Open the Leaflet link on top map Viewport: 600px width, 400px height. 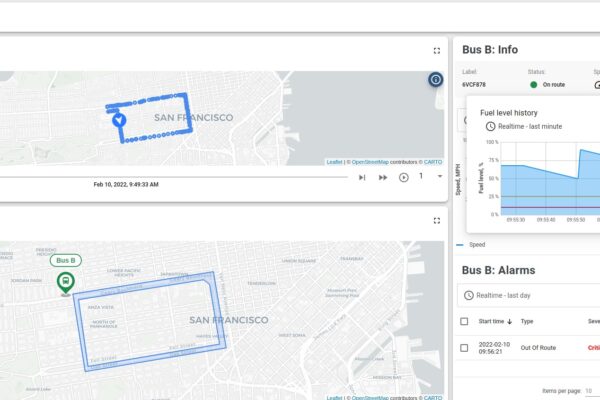click(333, 161)
